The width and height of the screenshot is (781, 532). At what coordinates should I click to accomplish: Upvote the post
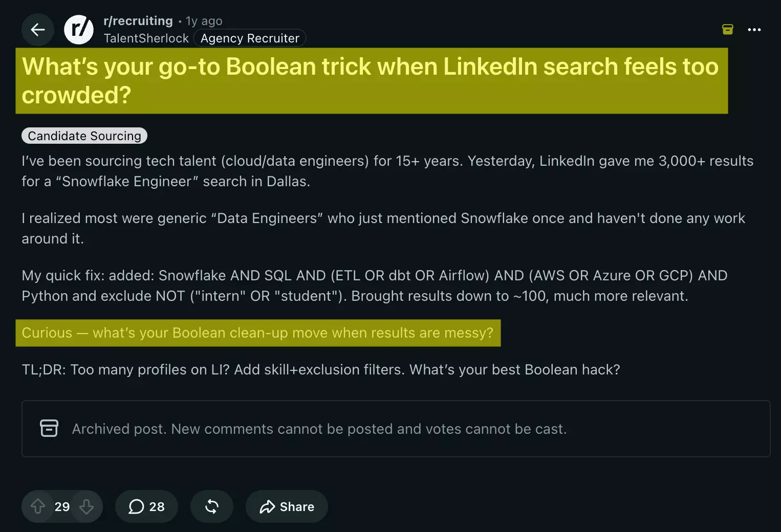click(37, 506)
